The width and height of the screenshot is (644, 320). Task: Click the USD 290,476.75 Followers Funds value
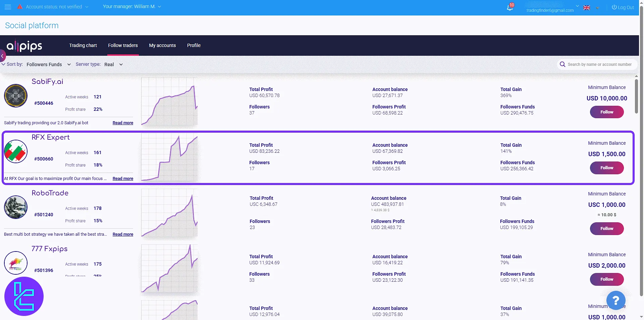point(517,113)
